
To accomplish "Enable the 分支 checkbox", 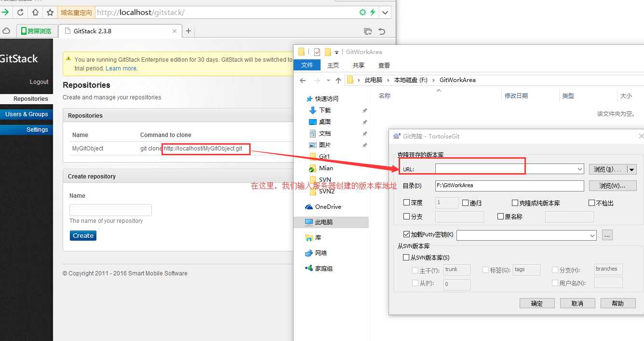I will click(406, 216).
